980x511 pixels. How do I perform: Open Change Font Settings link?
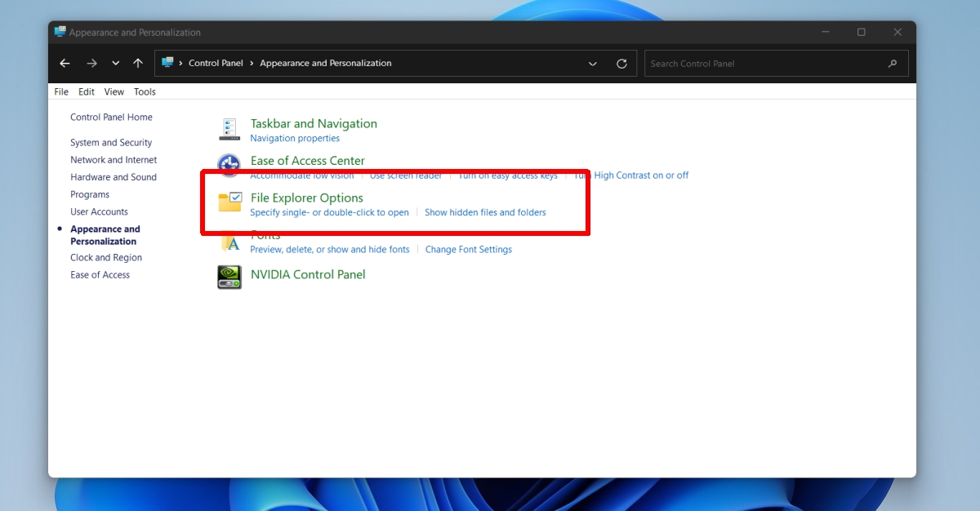(468, 250)
